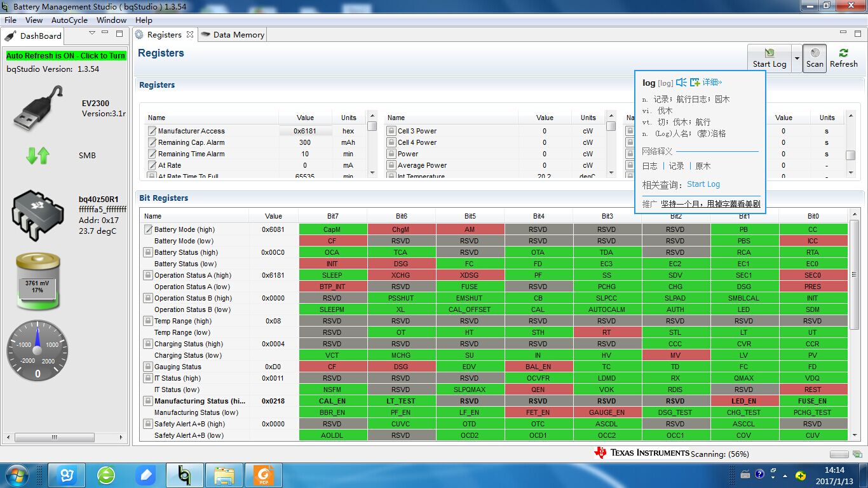The image size is (868, 488).
Task: Click the lock icon beside Cell 3 Power
Action: coord(391,131)
